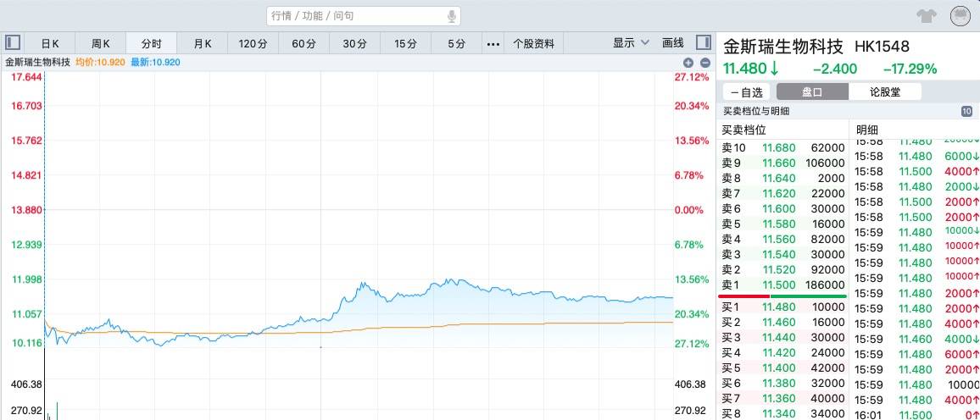
Task: Switch to the 60分 chart tab
Action: click(303, 43)
